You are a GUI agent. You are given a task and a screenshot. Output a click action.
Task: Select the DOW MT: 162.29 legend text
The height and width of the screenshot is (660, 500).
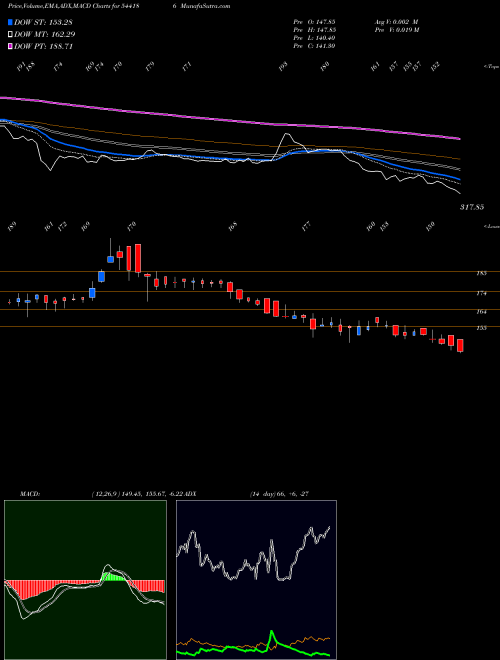45,35
